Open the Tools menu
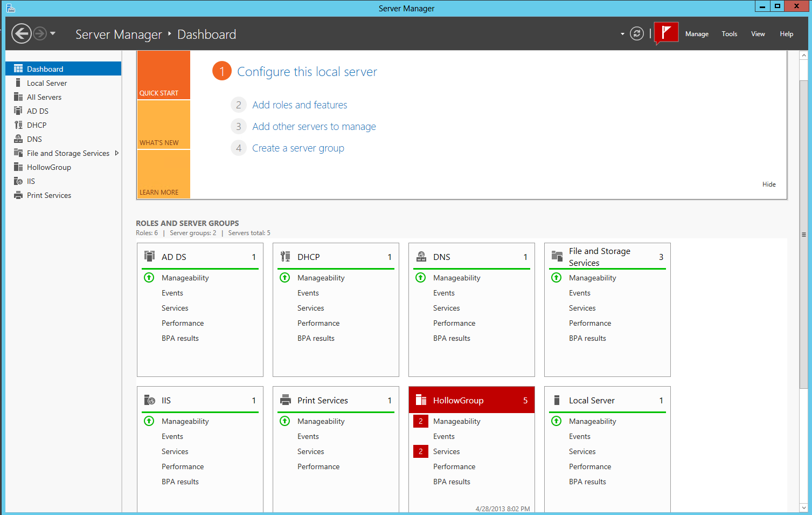812x515 pixels. pos(729,34)
